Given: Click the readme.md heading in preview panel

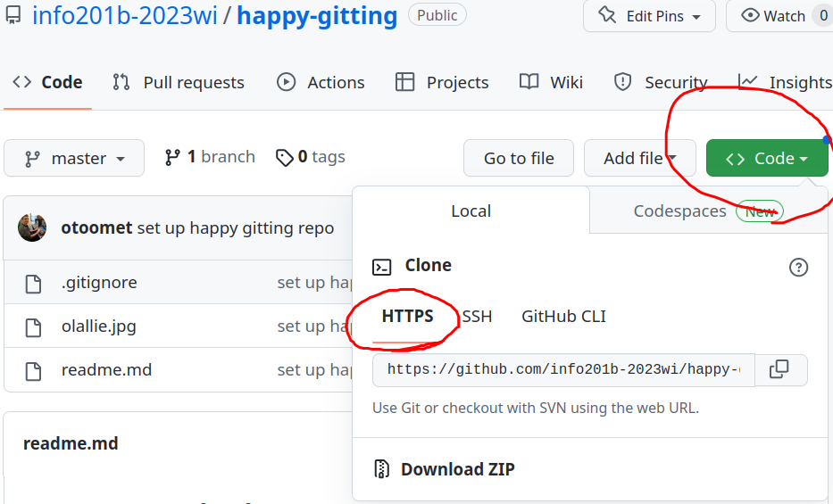Looking at the screenshot, I should 71,443.
